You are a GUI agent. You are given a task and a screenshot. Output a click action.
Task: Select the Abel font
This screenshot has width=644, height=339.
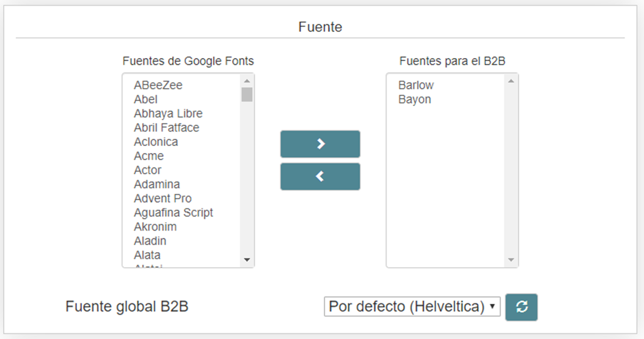[x=146, y=99]
